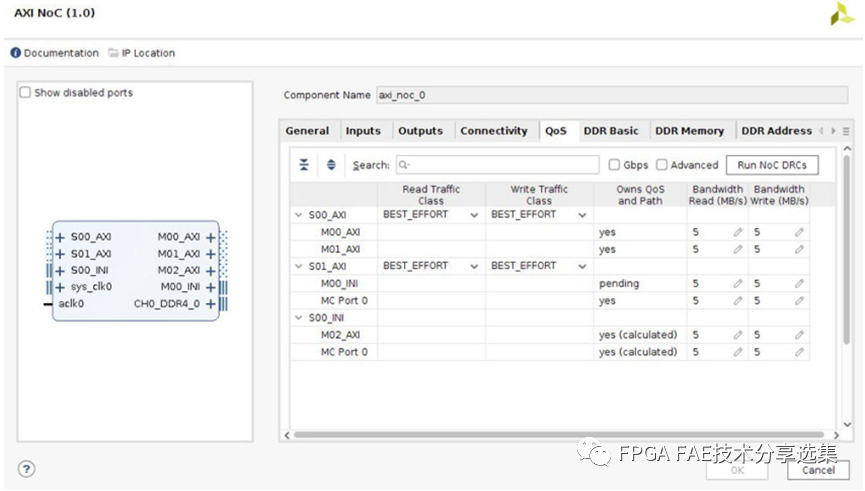
Task: Click the vertical scrollbar in QoS panel
Action: [847, 249]
